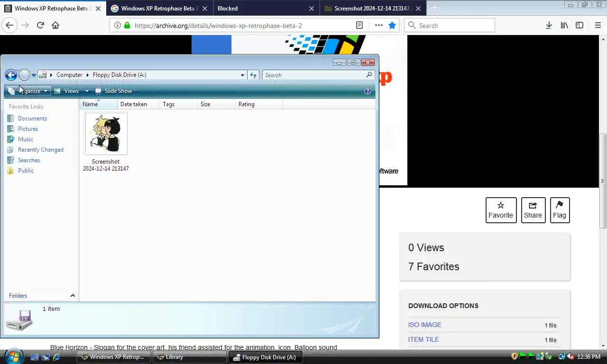Sort by the Size column header
Image resolution: width=607 pixels, height=364 pixels.
pyautogui.click(x=216, y=104)
